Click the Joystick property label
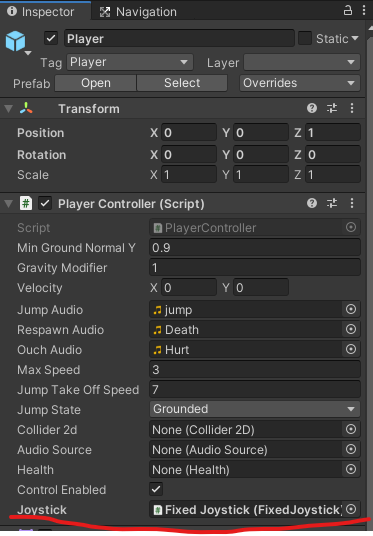This screenshot has height=536, width=373. click(42, 510)
